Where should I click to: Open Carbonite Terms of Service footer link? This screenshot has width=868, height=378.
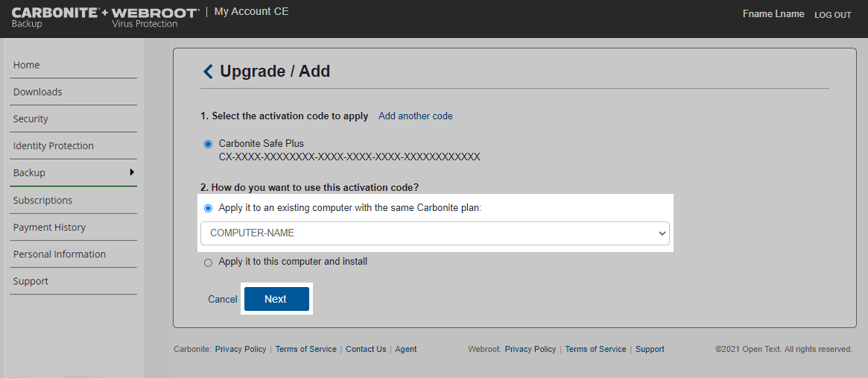point(305,349)
